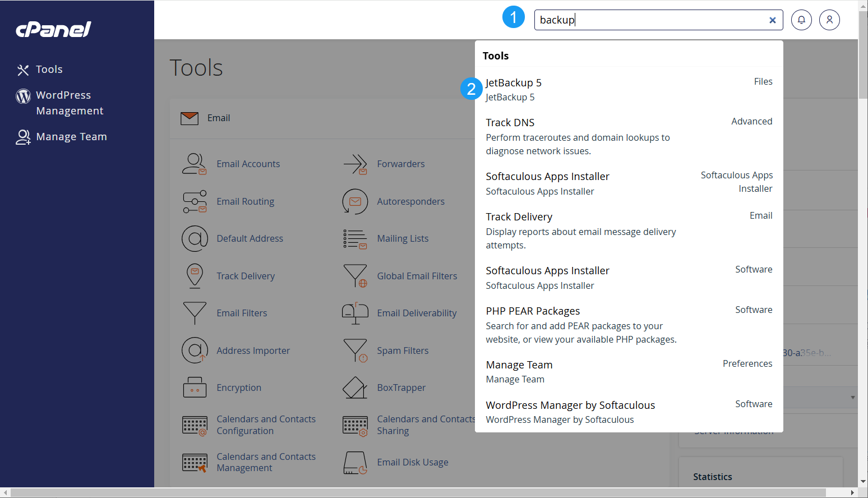The image size is (868, 498).
Task: Click the Manage Team person icon in sidebar
Action: point(23,137)
